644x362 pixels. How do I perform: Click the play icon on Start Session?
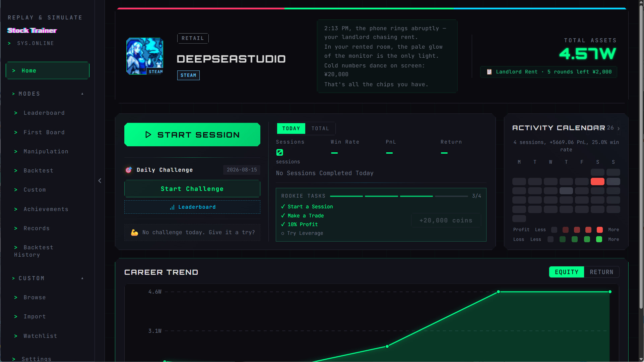148,135
